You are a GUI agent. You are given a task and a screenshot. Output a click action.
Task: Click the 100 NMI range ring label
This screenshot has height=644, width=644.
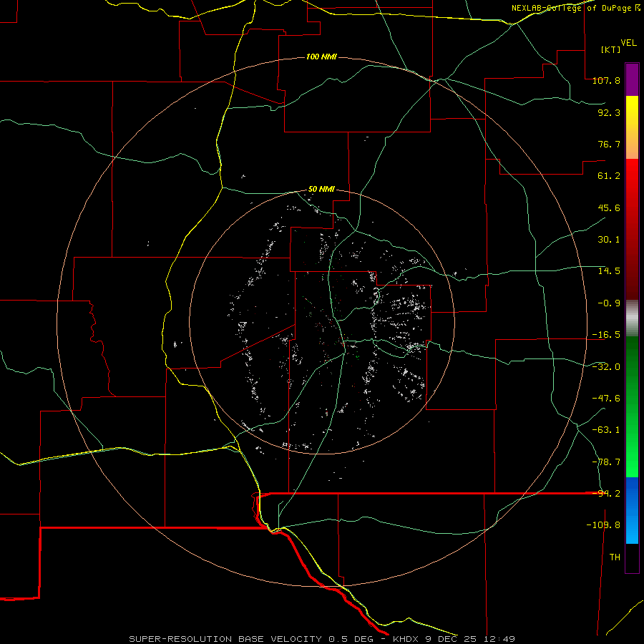(321, 57)
